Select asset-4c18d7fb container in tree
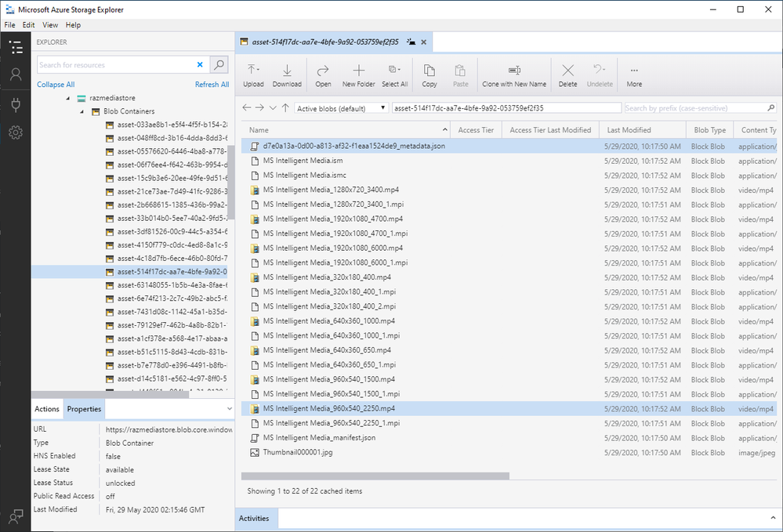783x532 pixels. click(x=167, y=259)
